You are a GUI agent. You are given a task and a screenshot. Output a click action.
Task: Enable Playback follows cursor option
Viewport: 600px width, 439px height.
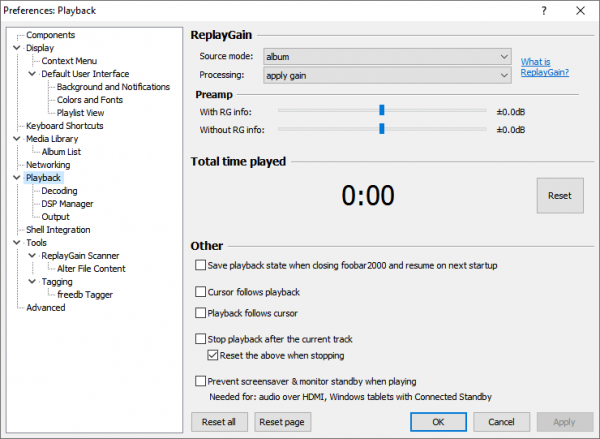click(x=201, y=313)
